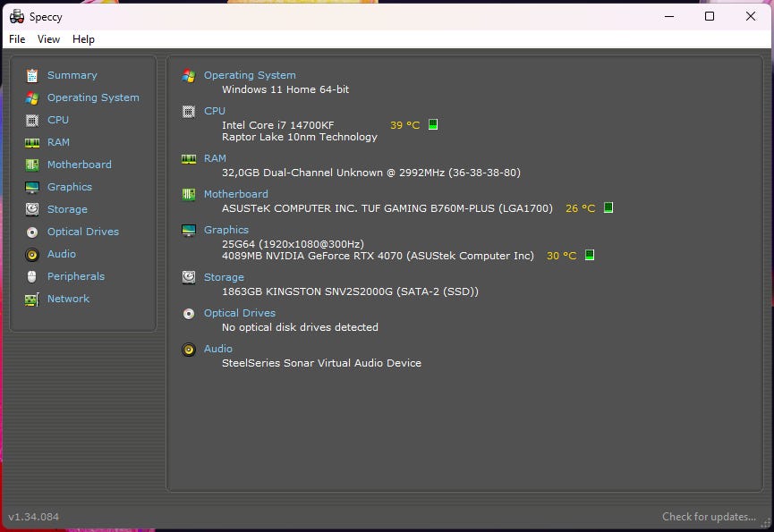774x532 pixels.
Task: Click the Storage hard-drive icon in sidebar
Action: (x=32, y=209)
